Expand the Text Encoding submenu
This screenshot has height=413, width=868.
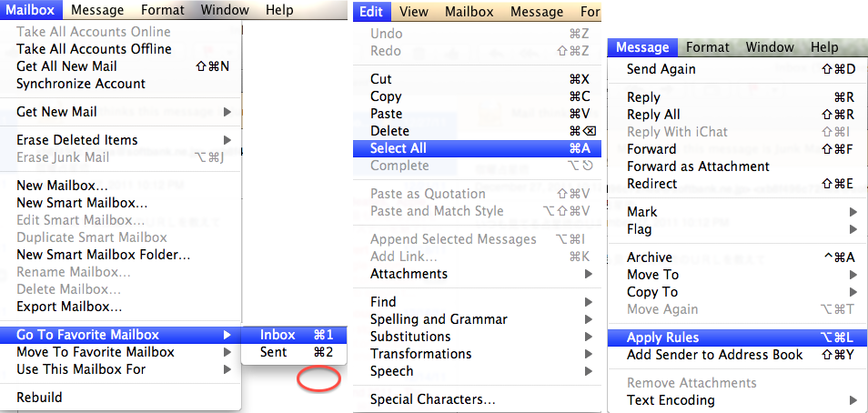pyautogui.click(x=737, y=400)
